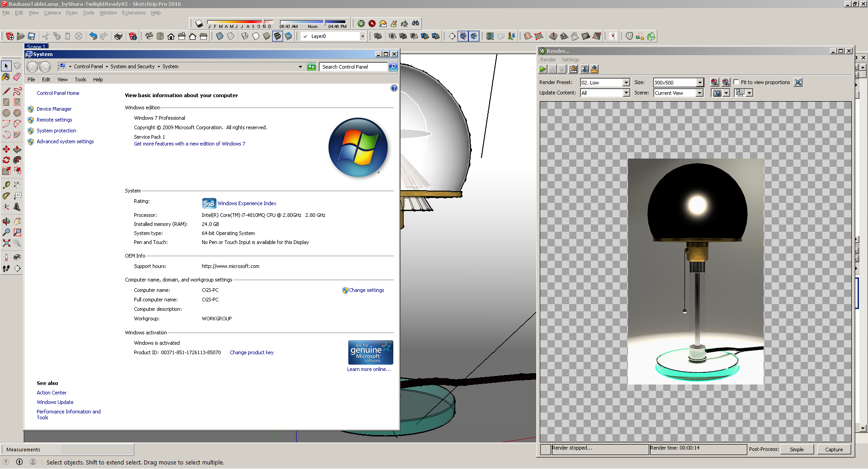Image resolution: width=868 pixels, height=469 pixels.
Task: Click the Simple post-process button
Action: pos(797,450)
